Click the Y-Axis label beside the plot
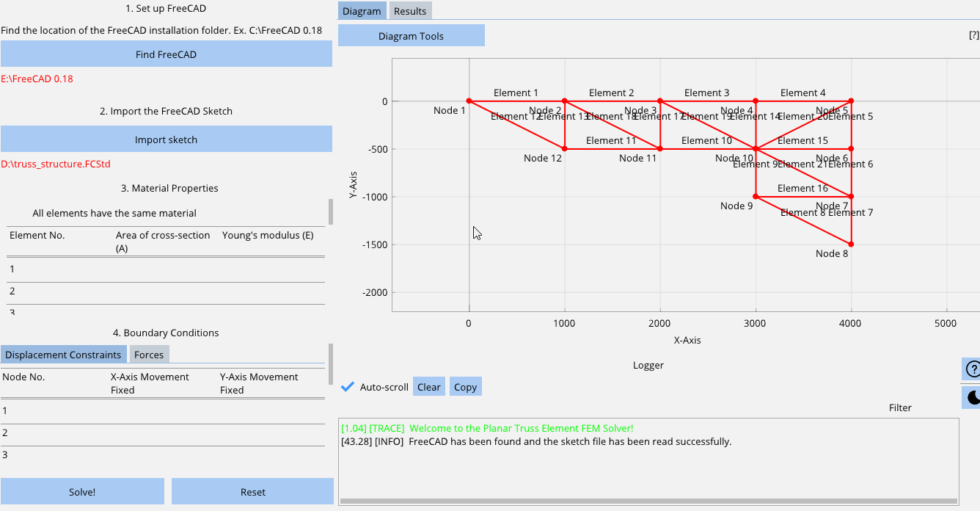 353,185
